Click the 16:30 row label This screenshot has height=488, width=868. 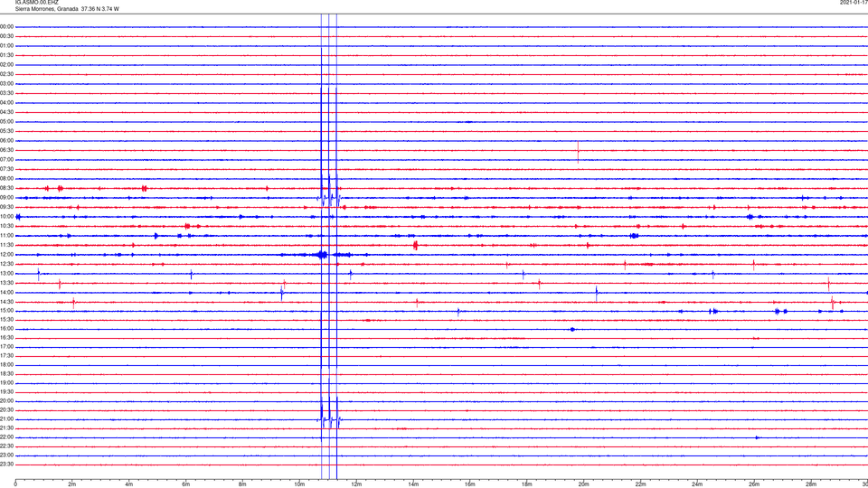pyautogui.click(x=6, y=337)
